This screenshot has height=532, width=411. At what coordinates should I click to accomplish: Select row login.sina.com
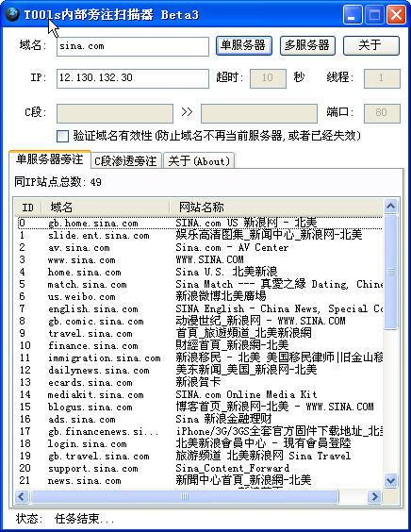[200, 443]
